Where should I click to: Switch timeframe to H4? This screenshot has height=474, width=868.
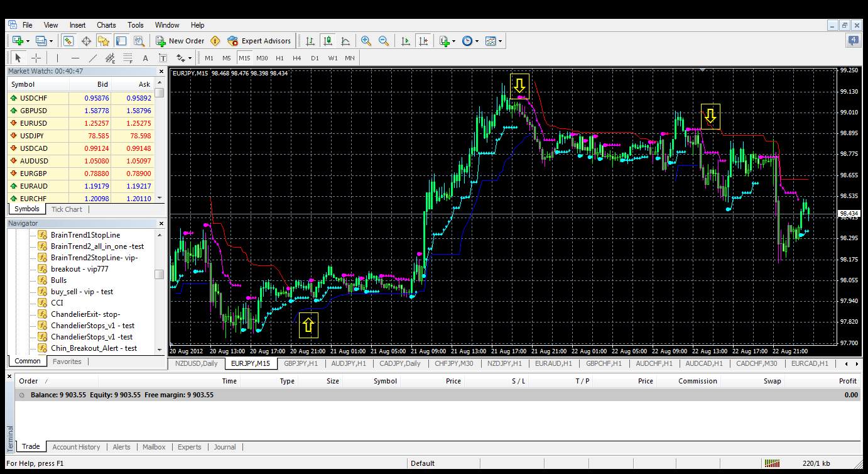(297, 58)
